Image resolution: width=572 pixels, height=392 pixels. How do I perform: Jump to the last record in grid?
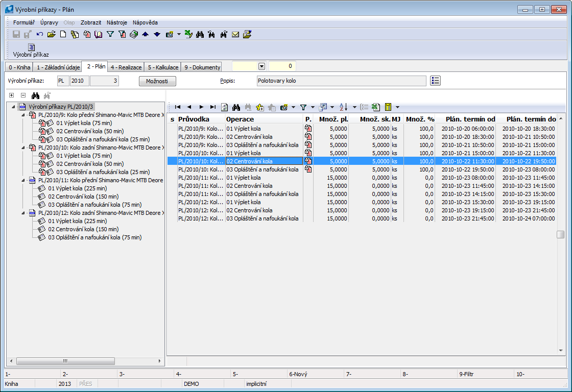213,107
